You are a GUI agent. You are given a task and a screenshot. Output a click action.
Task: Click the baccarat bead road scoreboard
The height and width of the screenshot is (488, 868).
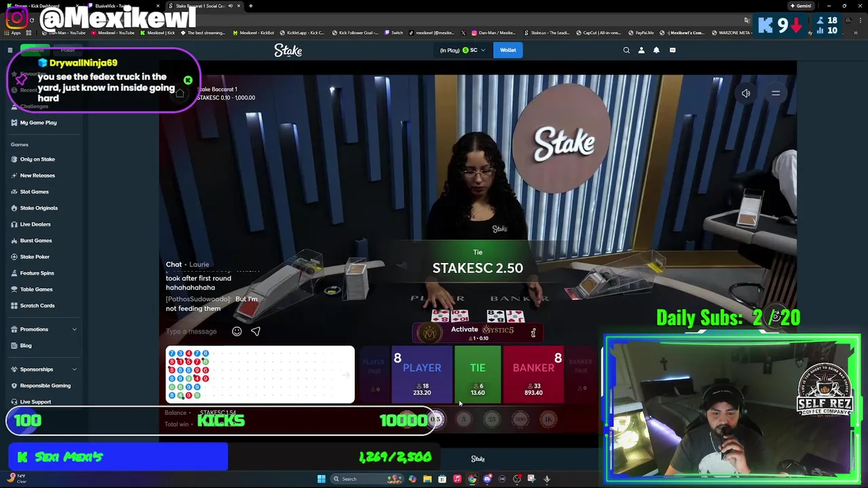pos(260,375)
